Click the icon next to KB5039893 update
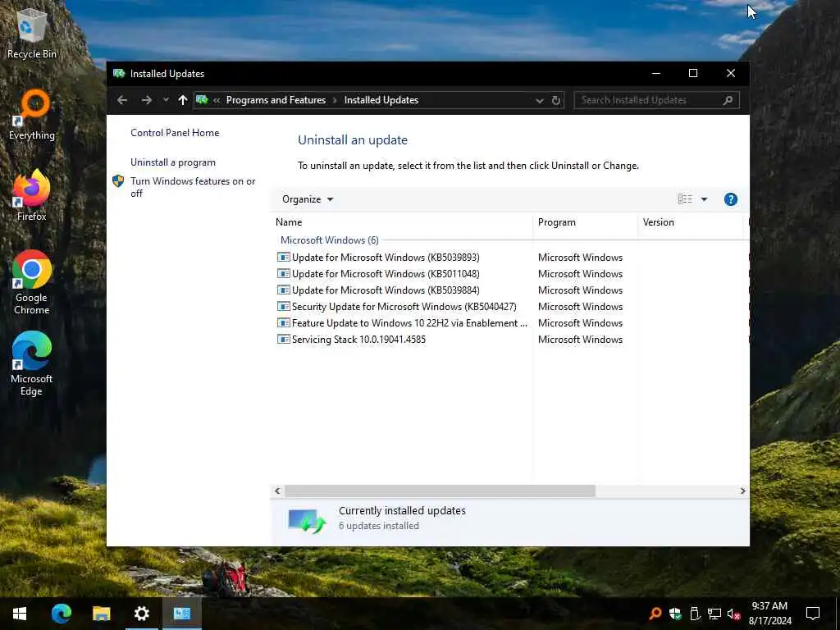The height and width of the screenshot is (630, 840). coord(283,257)
